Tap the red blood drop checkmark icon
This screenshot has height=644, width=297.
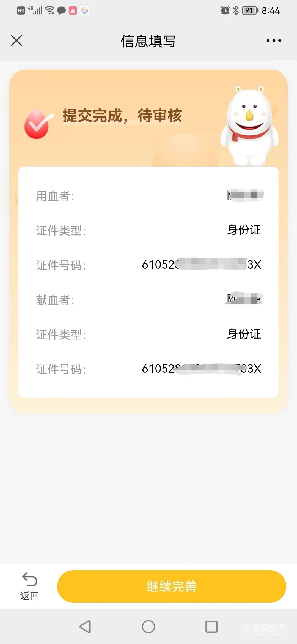(x=38, y=124)
